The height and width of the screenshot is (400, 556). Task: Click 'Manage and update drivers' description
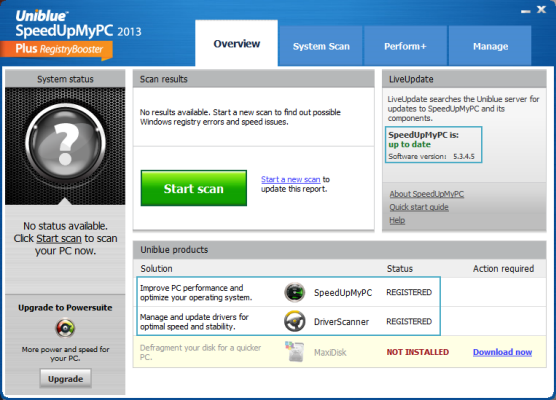[x=194, y=322]
